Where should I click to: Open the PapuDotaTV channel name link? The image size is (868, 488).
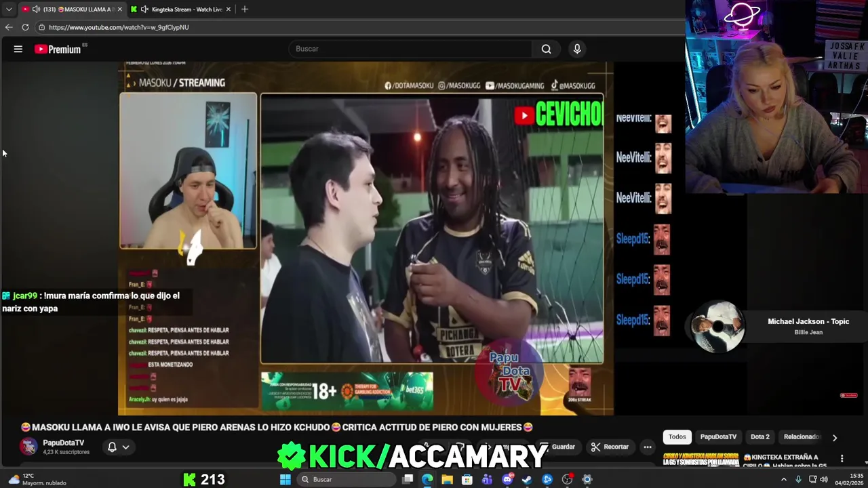point(63,443)
